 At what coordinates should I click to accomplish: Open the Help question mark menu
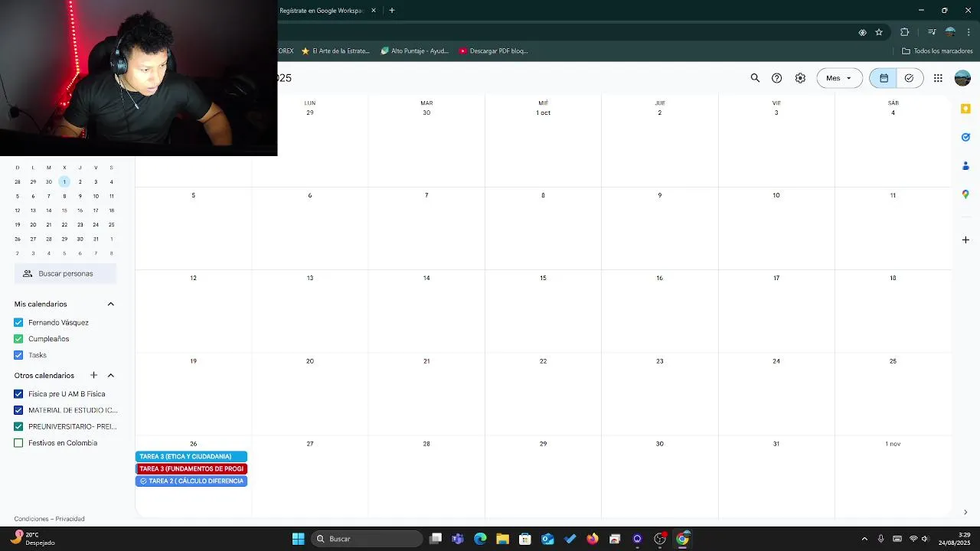[x=776, y=78]
